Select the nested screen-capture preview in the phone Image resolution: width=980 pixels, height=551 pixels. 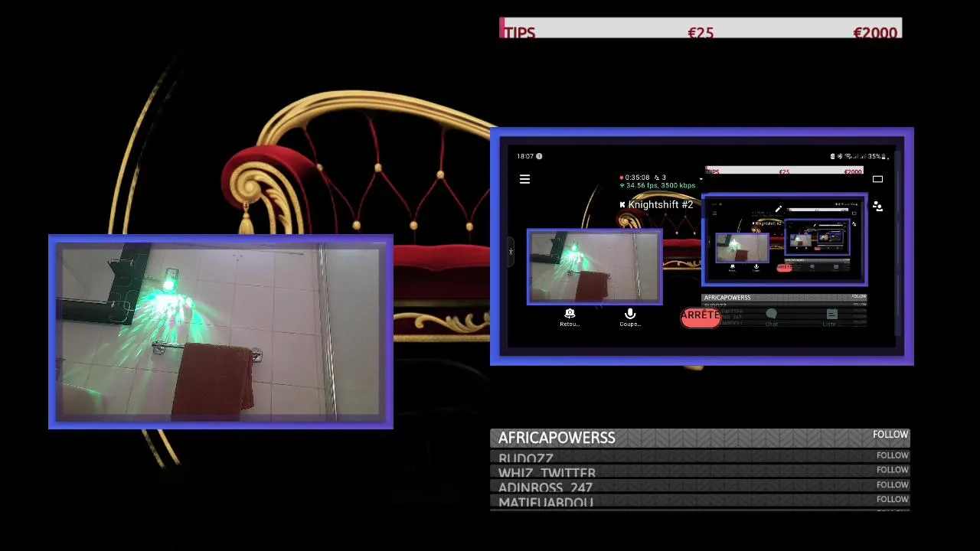[x=784, y=240]
